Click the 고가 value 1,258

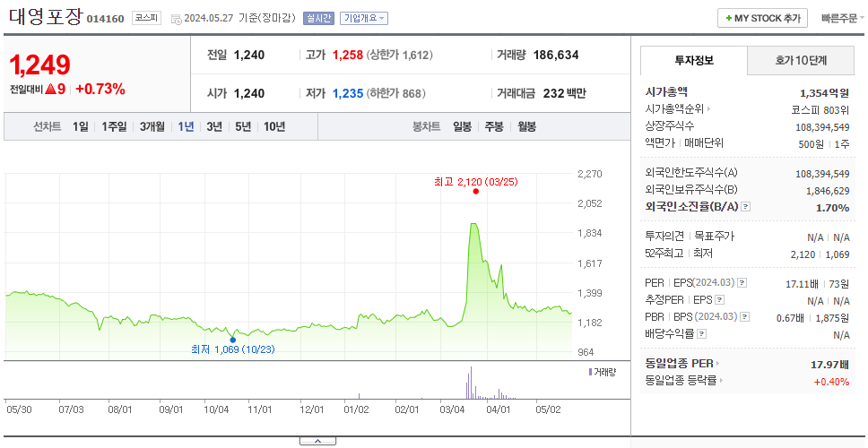pos(348,56)
